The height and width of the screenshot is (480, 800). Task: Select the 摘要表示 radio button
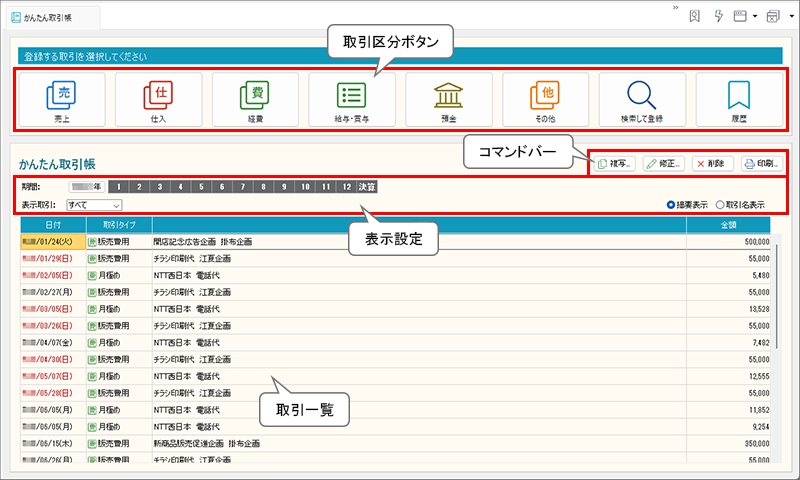(x=671, y=204)
